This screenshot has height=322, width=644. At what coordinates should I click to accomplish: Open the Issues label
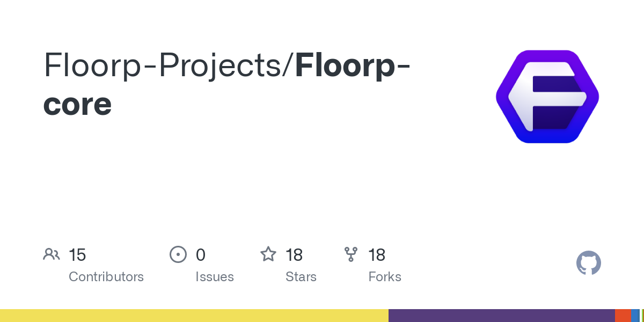click(215, 277)
